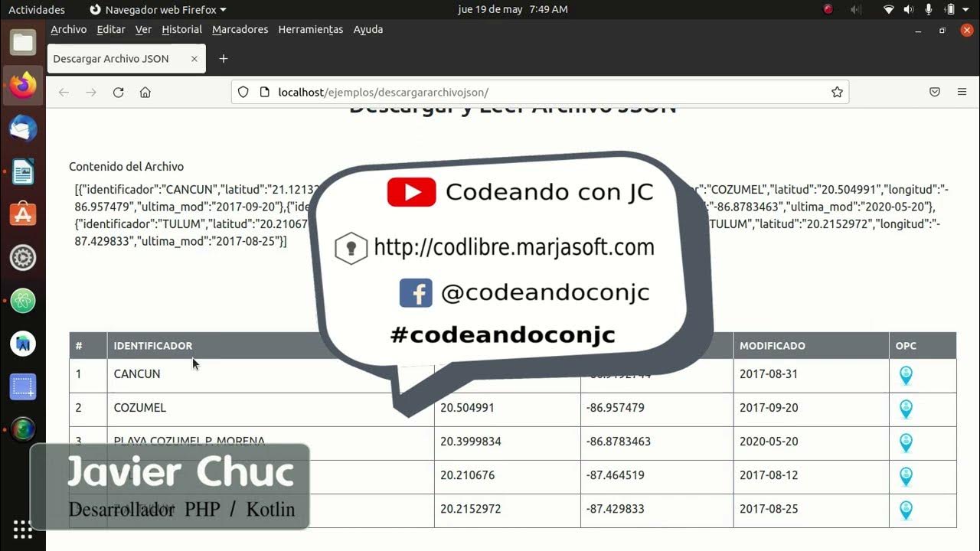Open the Editar menu
Viewport: 980px width, 551px height.
111,29
